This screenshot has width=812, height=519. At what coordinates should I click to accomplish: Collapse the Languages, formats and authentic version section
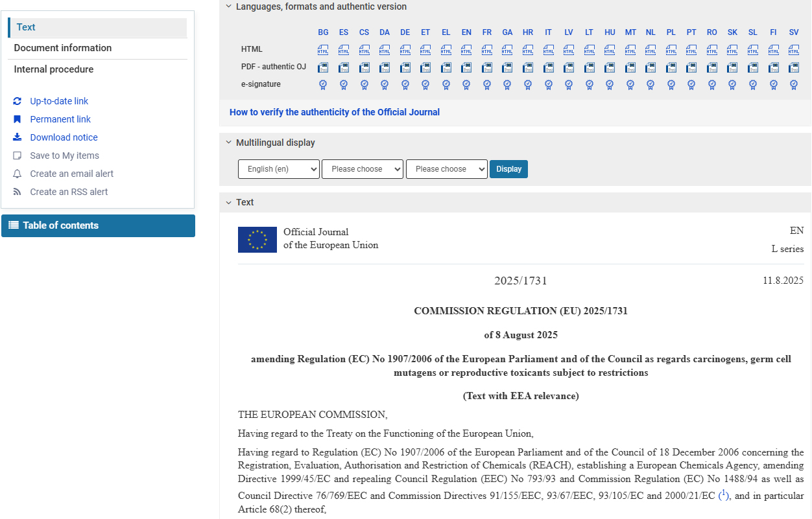(x=228, y=6)
